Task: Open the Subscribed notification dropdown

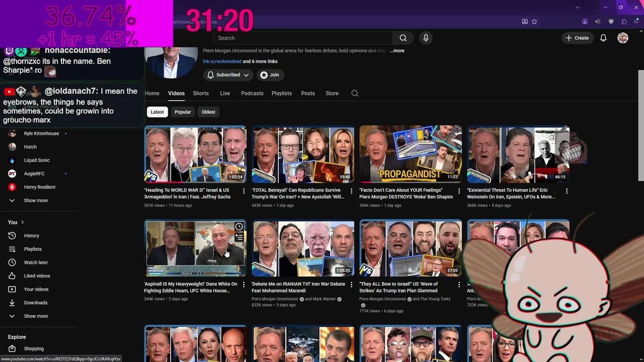Action: (228, 75)
